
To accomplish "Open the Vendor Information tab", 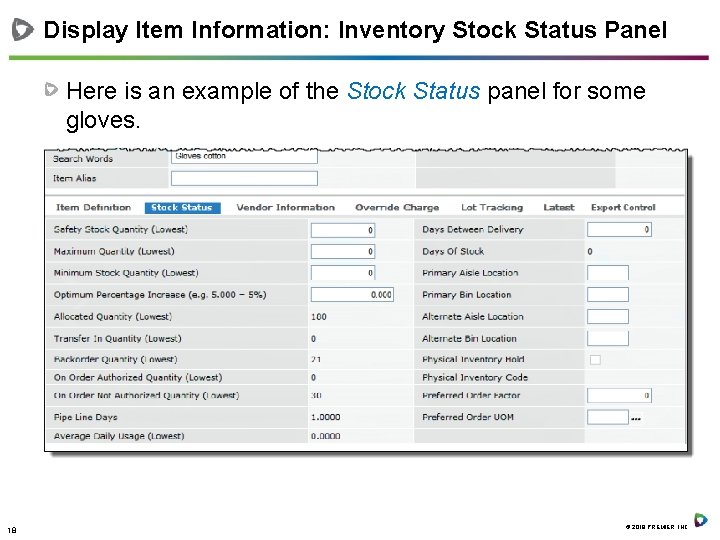I will tap(286, 208).
